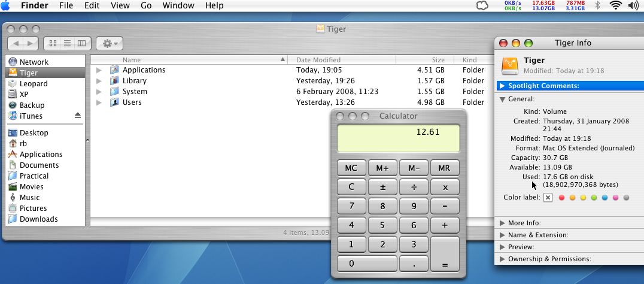The width and height of the screenshot is (644, 284).
Task: Collapse the General section
Action: tap(502, 99)
